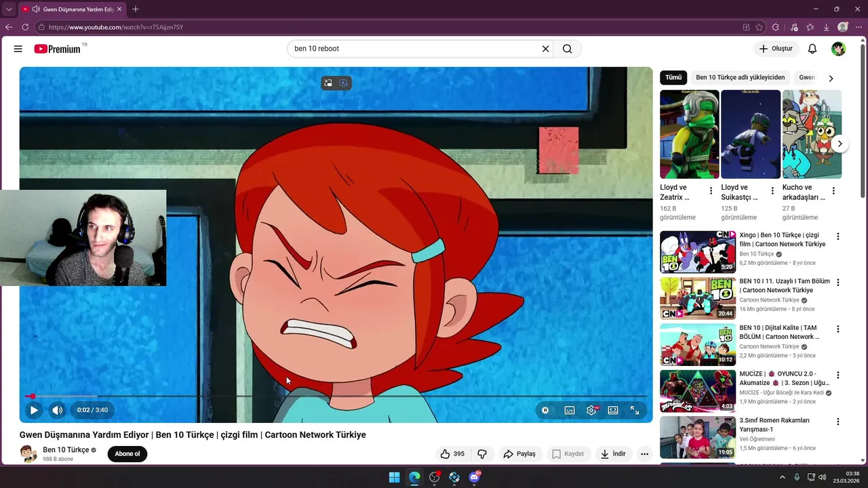Seek on the video progress bar
The width and height of the screenshot is (868, 488).
click(336, 396)
